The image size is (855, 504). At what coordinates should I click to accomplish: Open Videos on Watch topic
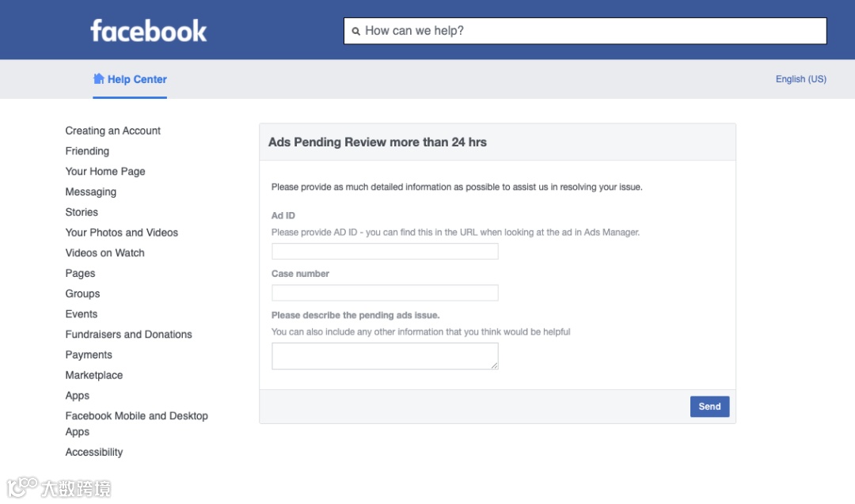[x=104, y=253]
